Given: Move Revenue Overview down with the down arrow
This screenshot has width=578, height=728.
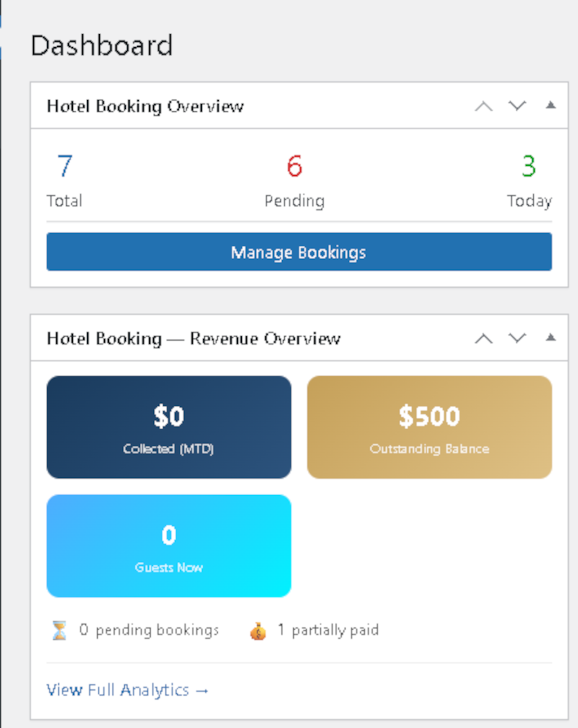Looking at the screenshot, I should tap(517, 339).
